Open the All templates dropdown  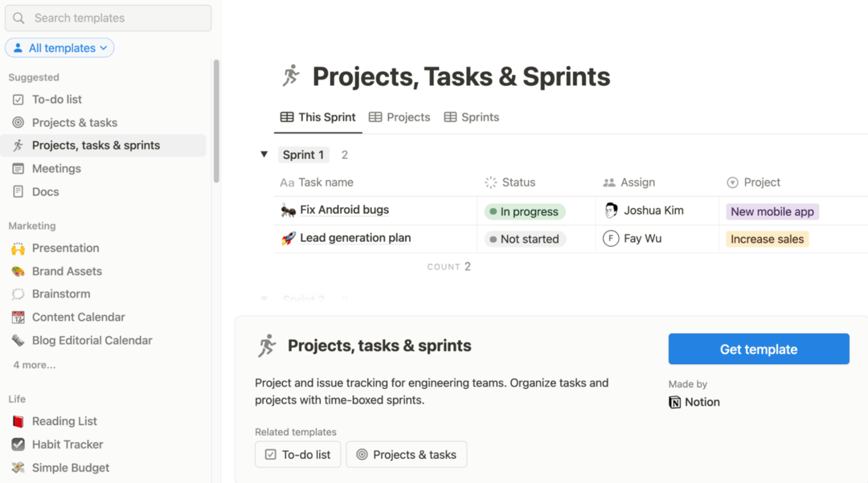(x=59, y=48)
